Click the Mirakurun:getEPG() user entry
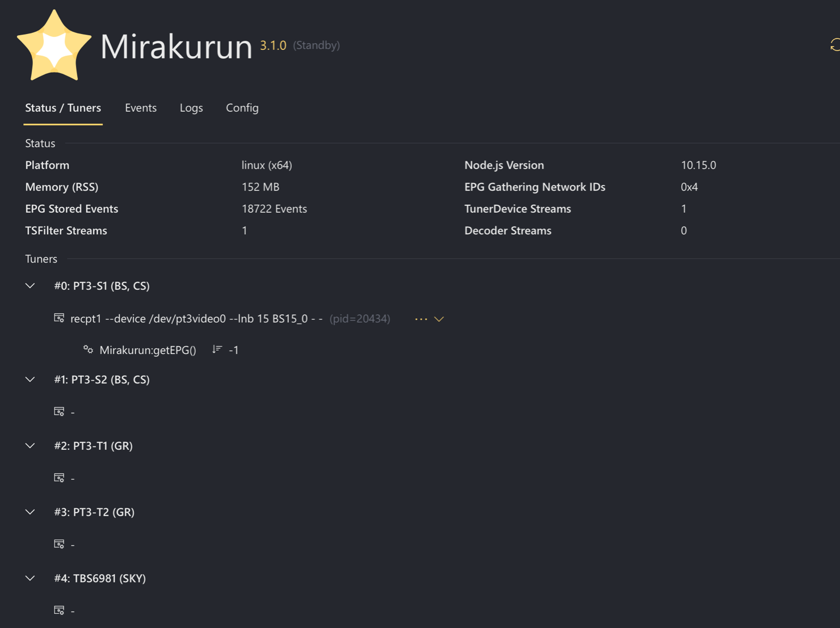840x628 pixels. [148, 350]
